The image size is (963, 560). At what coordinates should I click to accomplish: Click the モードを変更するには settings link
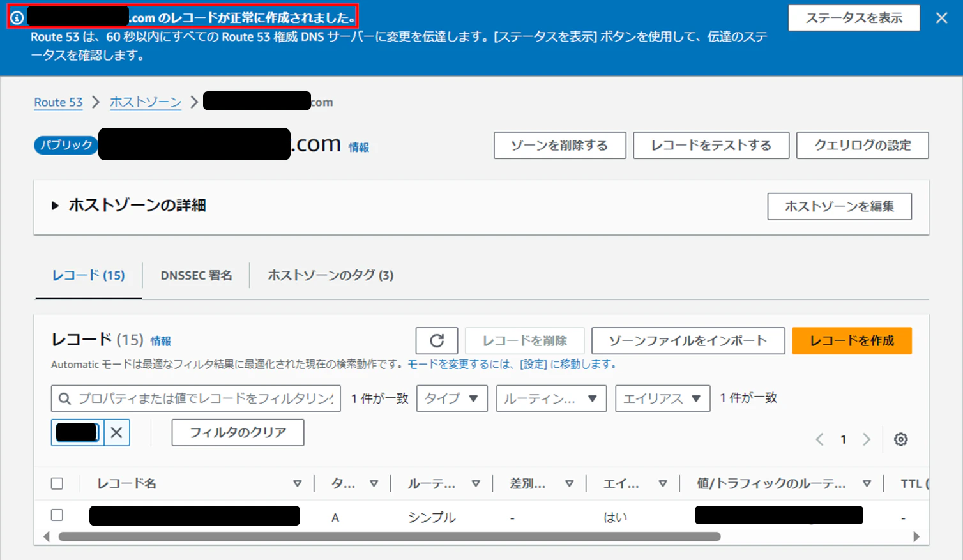click(512, 365)
